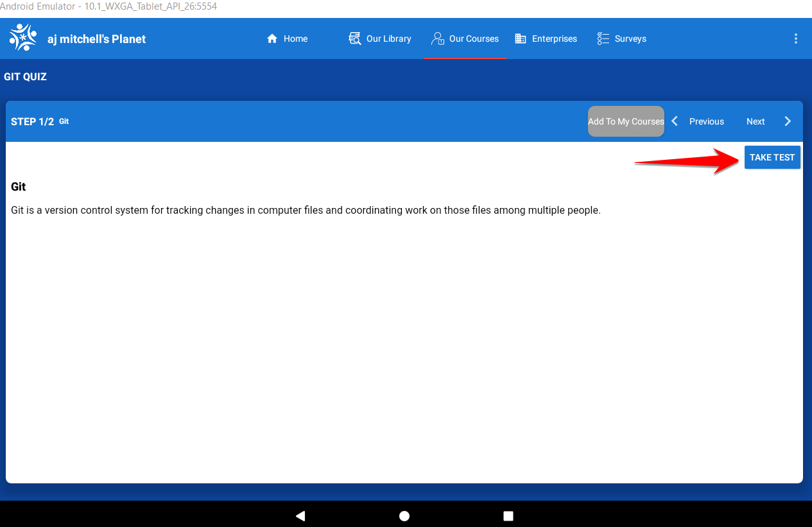
Task: Click the right chevron after Next
Action: [x=787, y=121]
